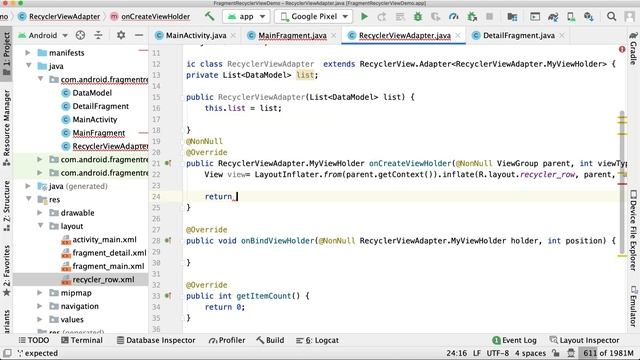Select DataModel class in project tree

click(x=92, y=93)
